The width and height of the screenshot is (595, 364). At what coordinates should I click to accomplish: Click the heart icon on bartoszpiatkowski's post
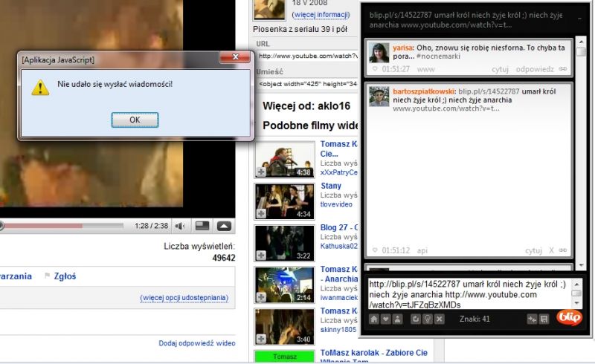coord(375,250)
